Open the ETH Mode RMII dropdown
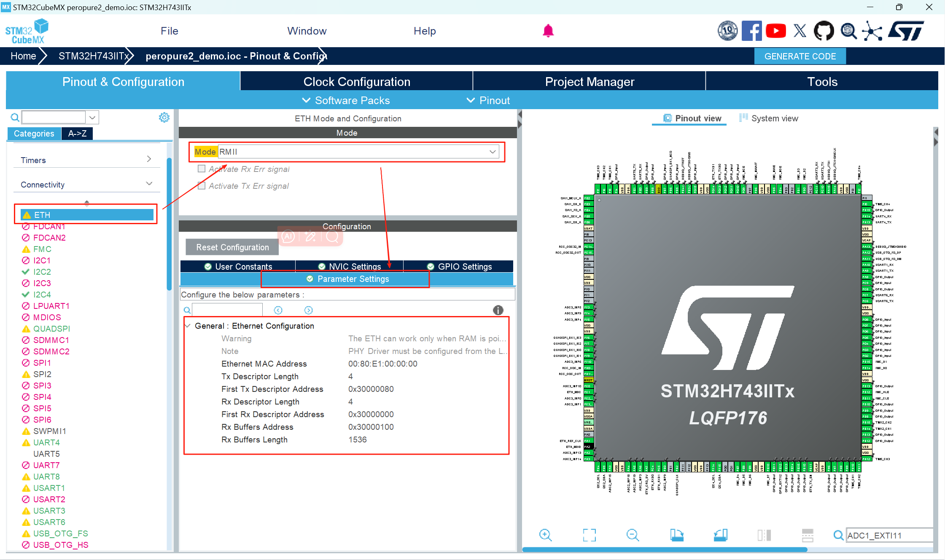 (492, 152)
